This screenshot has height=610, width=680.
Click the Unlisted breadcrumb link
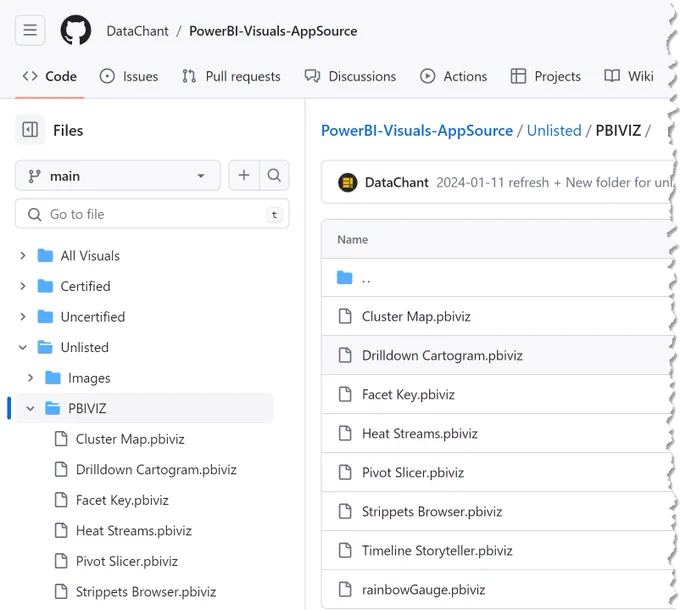tap(554, 130)
